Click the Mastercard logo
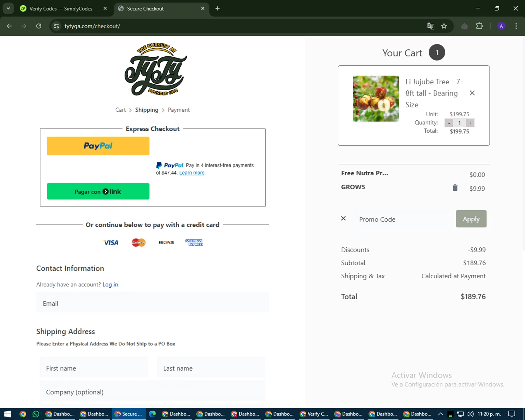 click(139, 243)
